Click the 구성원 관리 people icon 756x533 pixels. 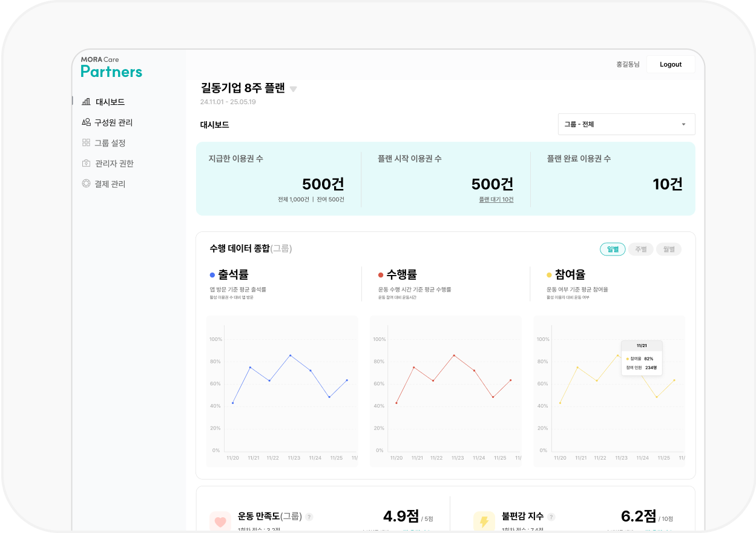86,122
